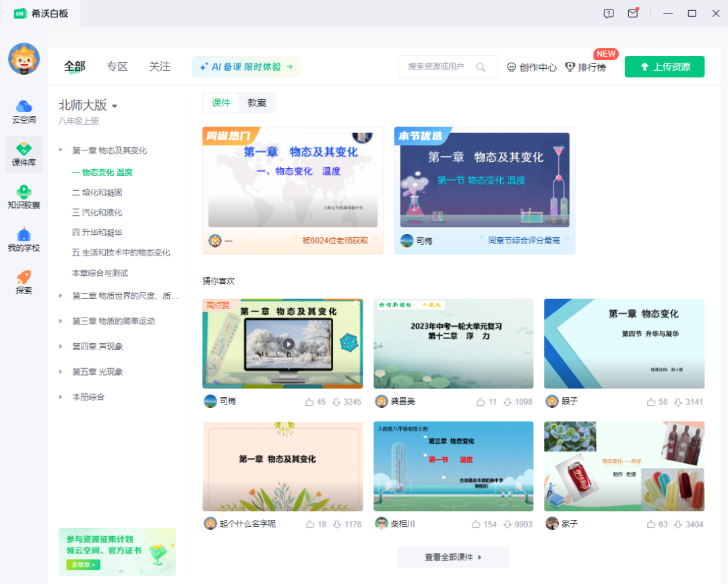Viewport: 728px width, 584px height.
Task: Click the help question-mark icon
Action: point(609,13)
